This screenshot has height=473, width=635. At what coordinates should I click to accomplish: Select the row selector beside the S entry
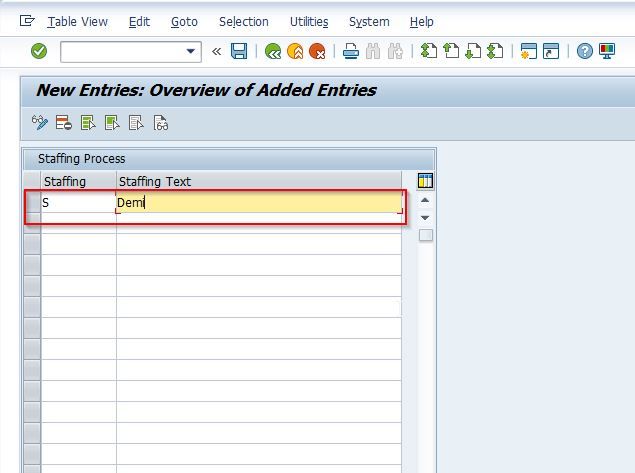(x=32, y=202)
